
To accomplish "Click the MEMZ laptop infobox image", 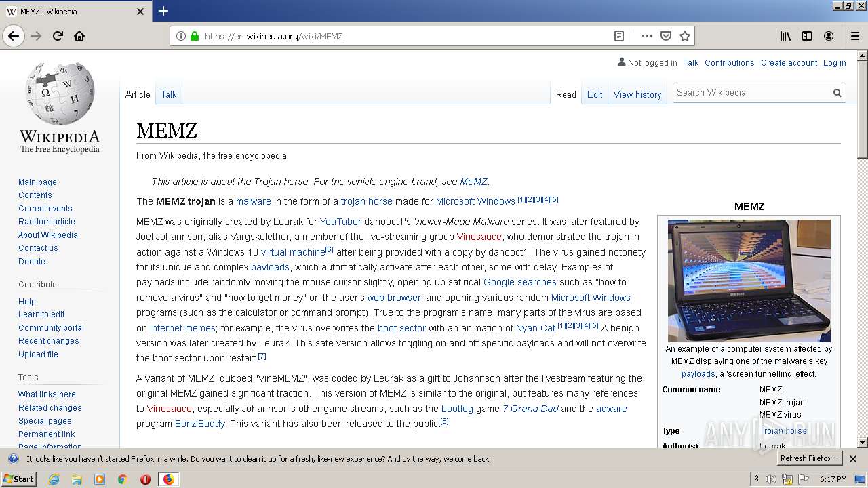I will click(x=749, y=280).
